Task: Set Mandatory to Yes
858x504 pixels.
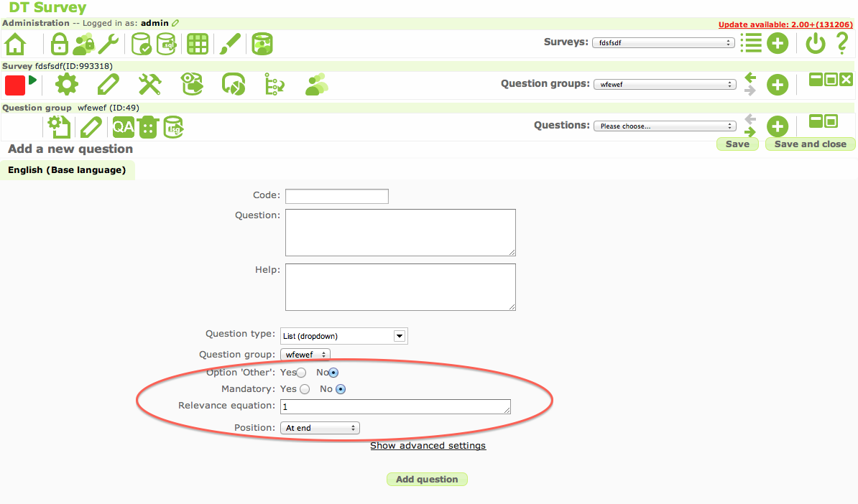Action: (305, 389)
